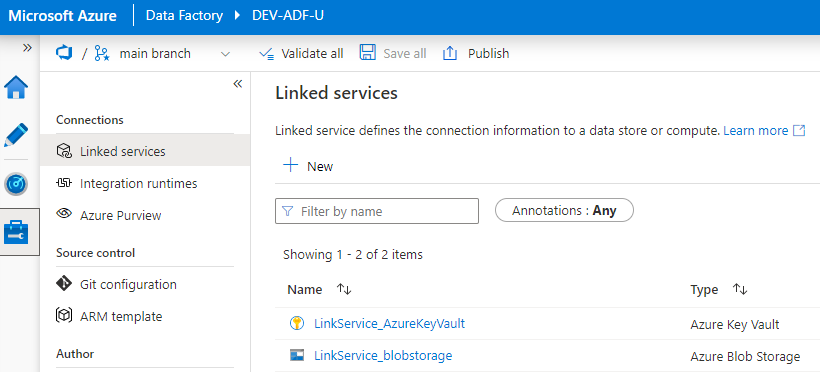820x372 pixels.
Task: Sort linked services by Name
Action: point(344,289)
